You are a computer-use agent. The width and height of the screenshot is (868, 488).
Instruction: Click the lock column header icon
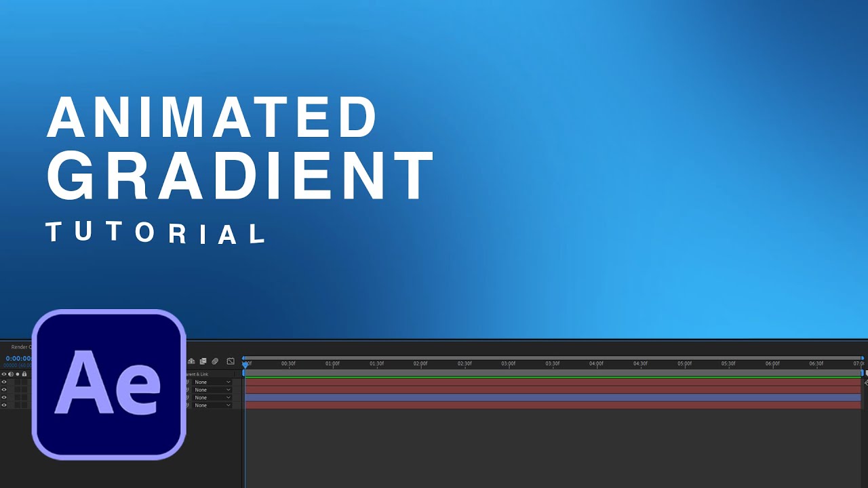click(24, 374)
